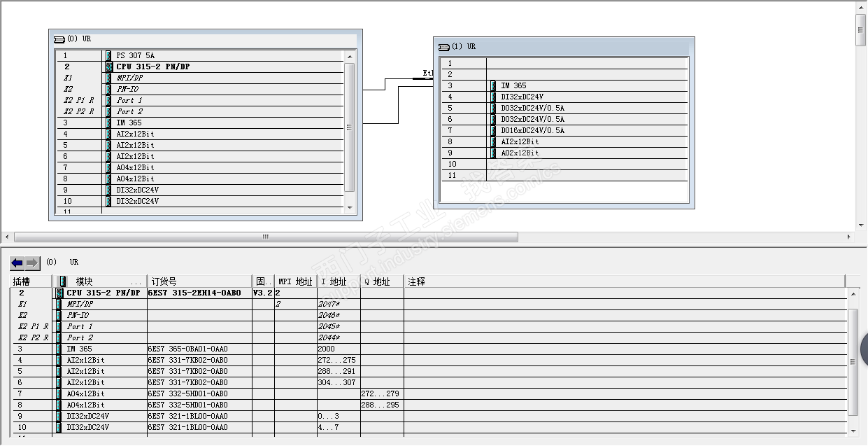868x446 pixels.
Task: Select slot 5 DO32xDC24V/0.5A in rack (1)
Action: [x=564, y=108]
